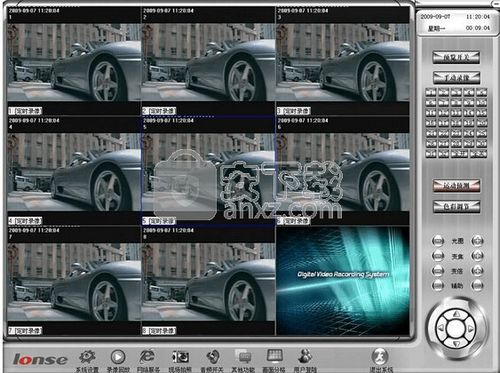Click PTZ left arrow on direction pad
Screen dimensions: 500x373
point(441,329)
